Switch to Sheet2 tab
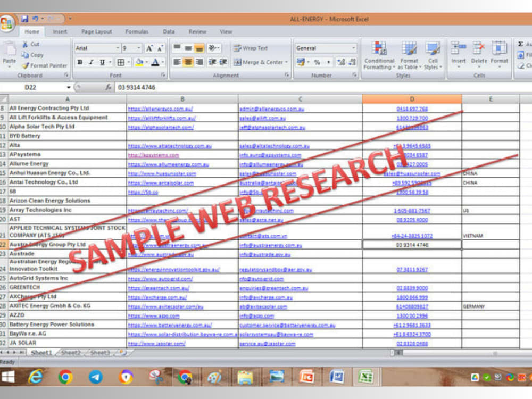This screenshot has height=399, width=532. pyautogui.click(x=71, y=353)
